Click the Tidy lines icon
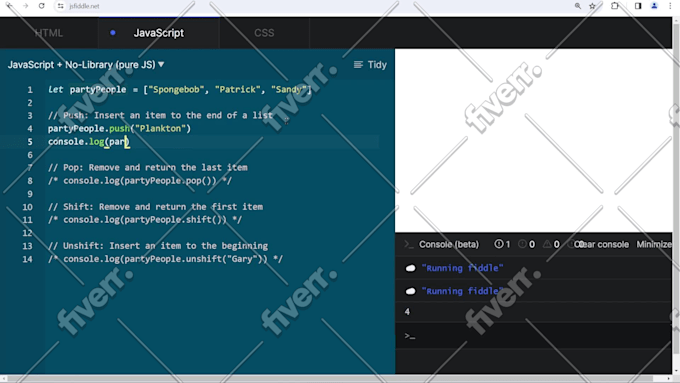The image size is (680, 383). coord(358,65)
